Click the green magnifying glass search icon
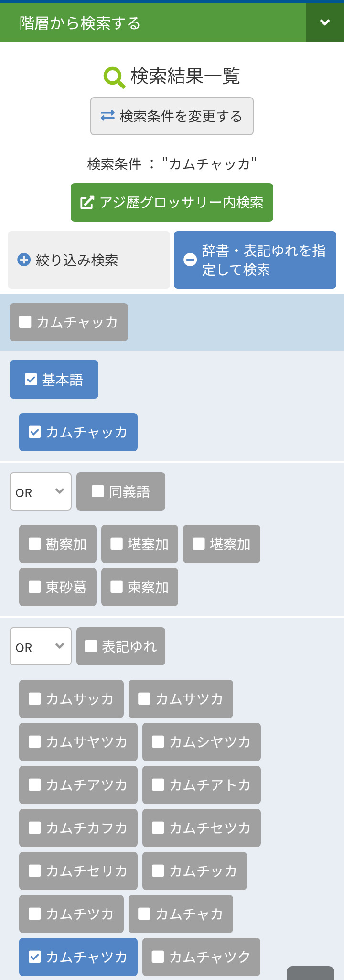 114,77
